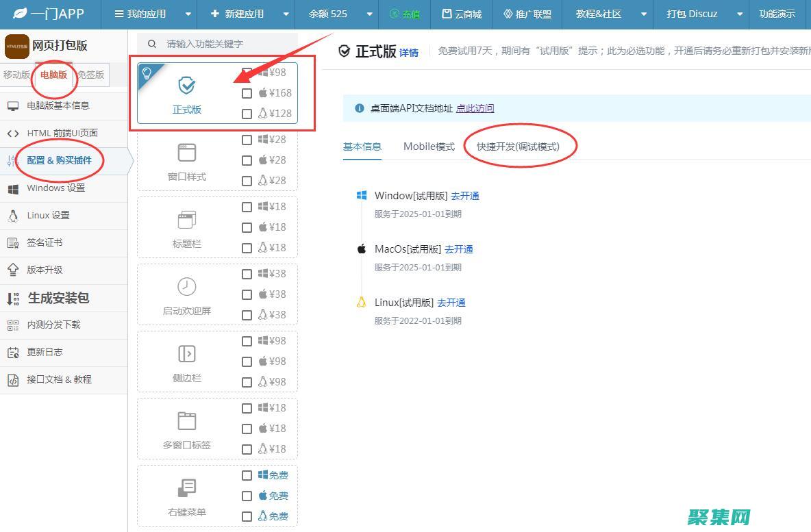The width and height of the screenshot is (811, 532).
Task: Click the 窗口样式 window style icon
Action: 186,152
